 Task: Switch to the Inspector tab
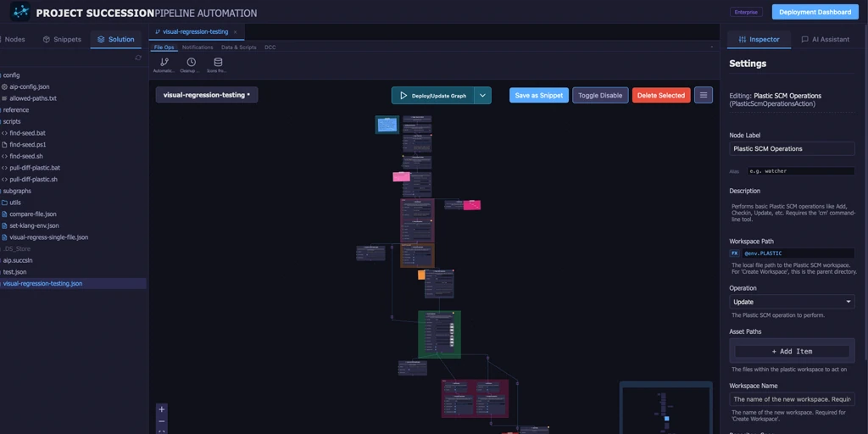(x=759, y=39)
